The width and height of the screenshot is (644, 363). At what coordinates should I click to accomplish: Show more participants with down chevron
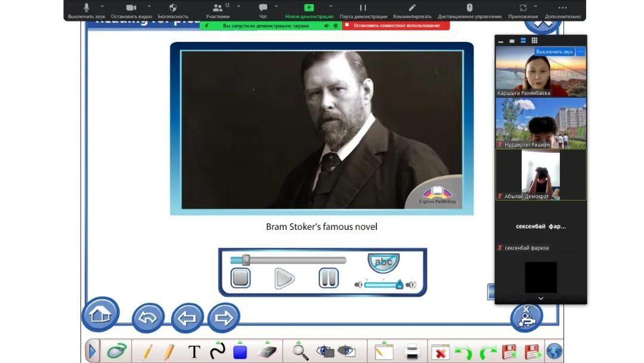541,299
